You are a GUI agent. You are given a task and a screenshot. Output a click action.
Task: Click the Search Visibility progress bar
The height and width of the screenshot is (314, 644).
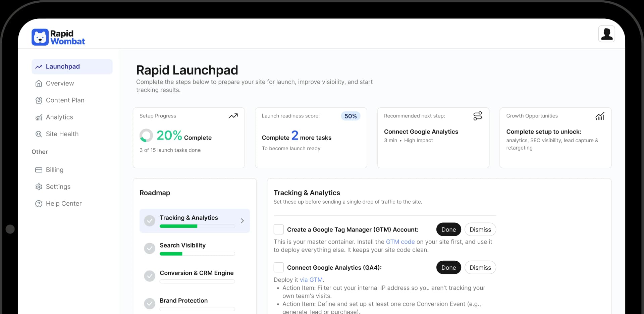(x=197, y=254)
